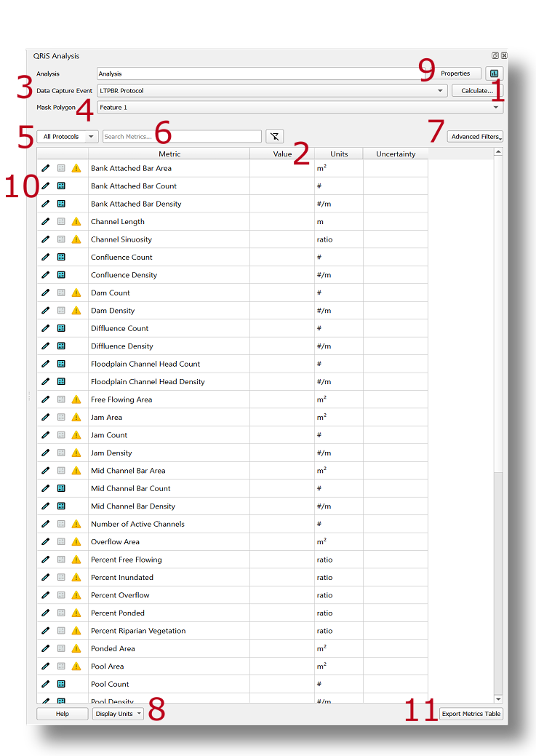Click Export Metrics Table

[471, 714]
